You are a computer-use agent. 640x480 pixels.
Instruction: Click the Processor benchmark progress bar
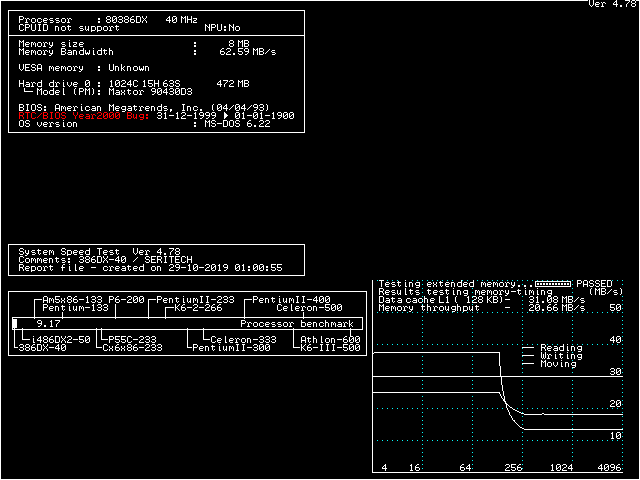tap(190, 324)
